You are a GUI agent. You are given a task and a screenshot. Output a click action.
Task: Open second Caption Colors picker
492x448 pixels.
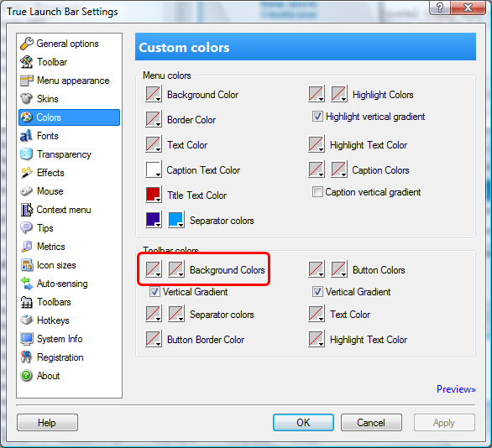click(339, 169)
